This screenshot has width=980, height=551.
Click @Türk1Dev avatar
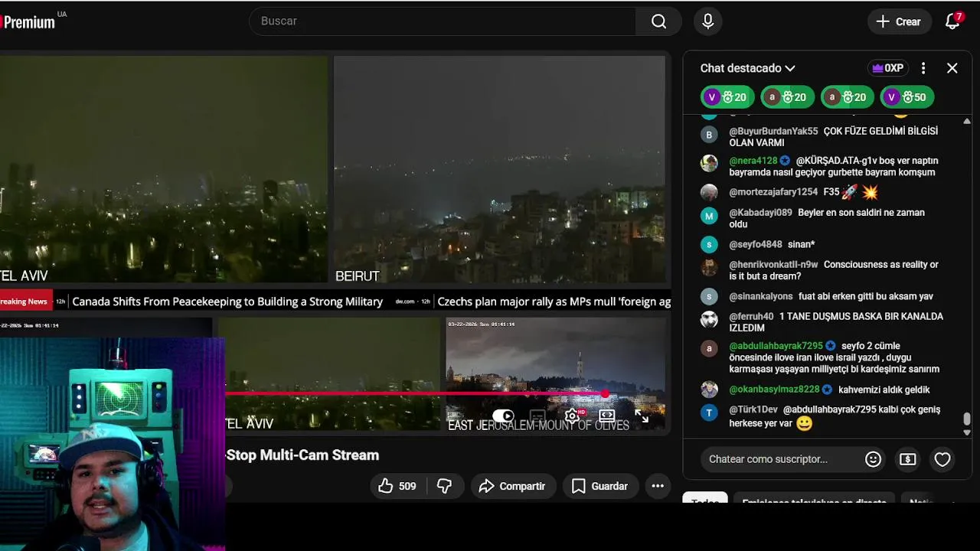coord(709,413)
